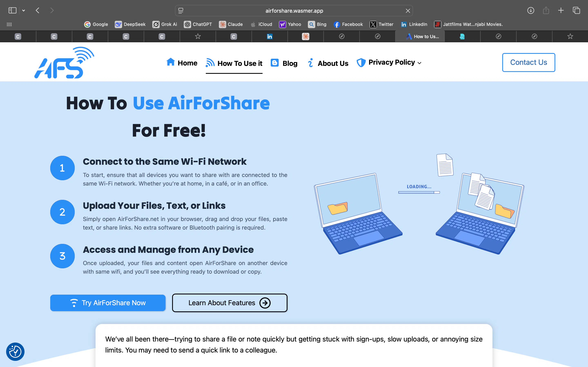Image resolution: width=588 pixels, height=367 pixels.
Task: Select Blog in the navigation
Action: click(284, 63)
